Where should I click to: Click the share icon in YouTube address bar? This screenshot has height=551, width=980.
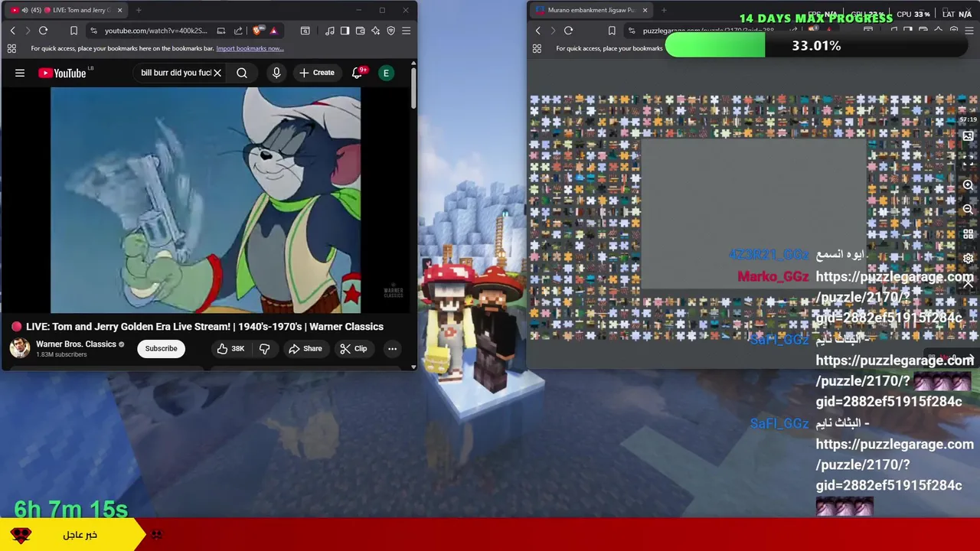238,31
